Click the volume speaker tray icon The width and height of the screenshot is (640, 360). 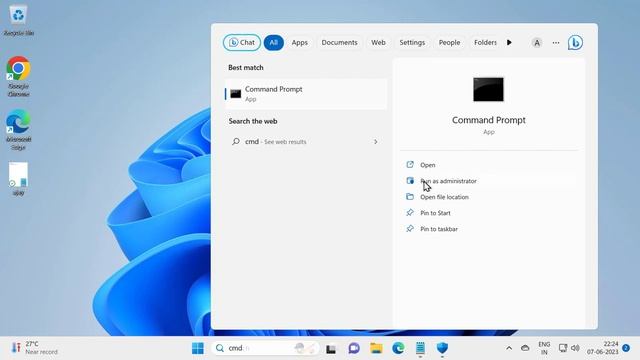575,348
